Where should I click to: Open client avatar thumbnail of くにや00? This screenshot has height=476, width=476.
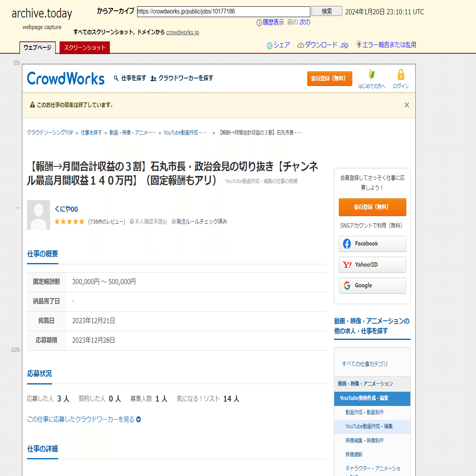tap(39, 215)
